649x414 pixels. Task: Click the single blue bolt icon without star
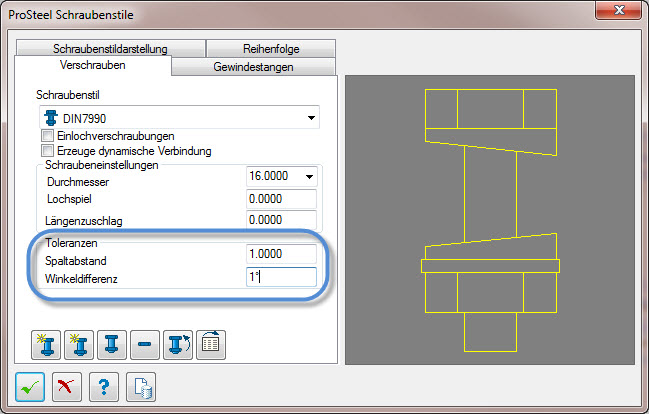(x=112, y=344)
